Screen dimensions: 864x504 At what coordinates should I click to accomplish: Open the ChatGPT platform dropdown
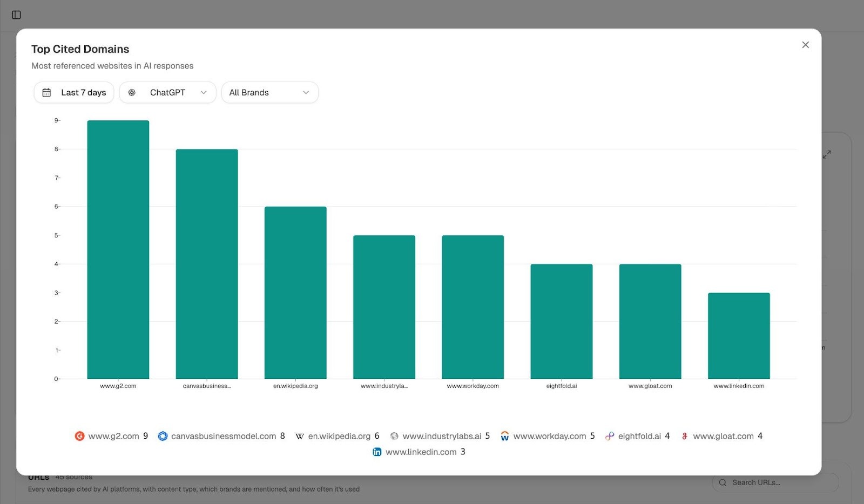[167, 92]
